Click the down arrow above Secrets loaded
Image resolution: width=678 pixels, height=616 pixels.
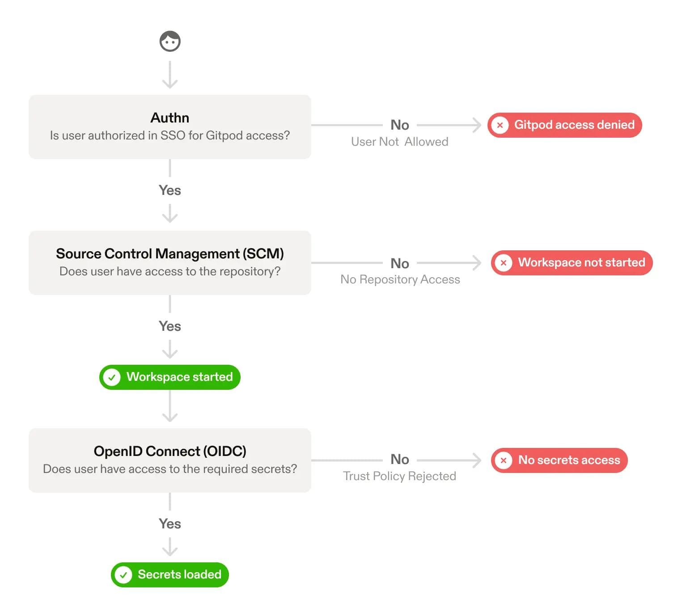click(170, 547)
